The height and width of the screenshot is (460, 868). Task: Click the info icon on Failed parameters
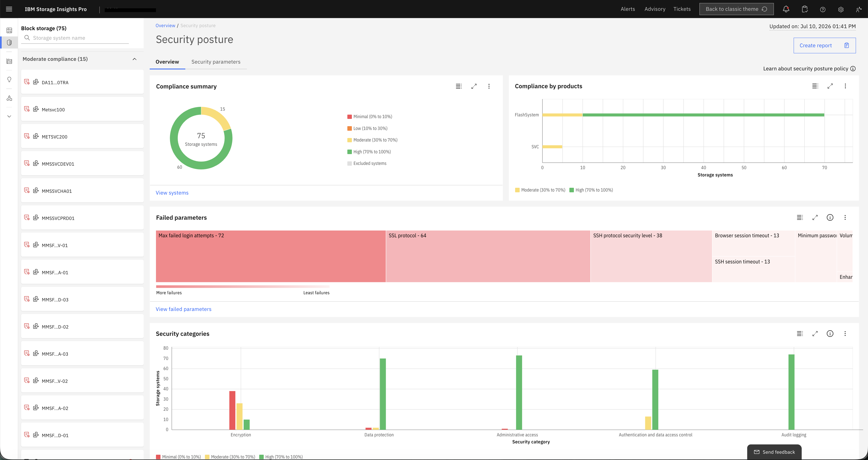click(x=830, y=217)
